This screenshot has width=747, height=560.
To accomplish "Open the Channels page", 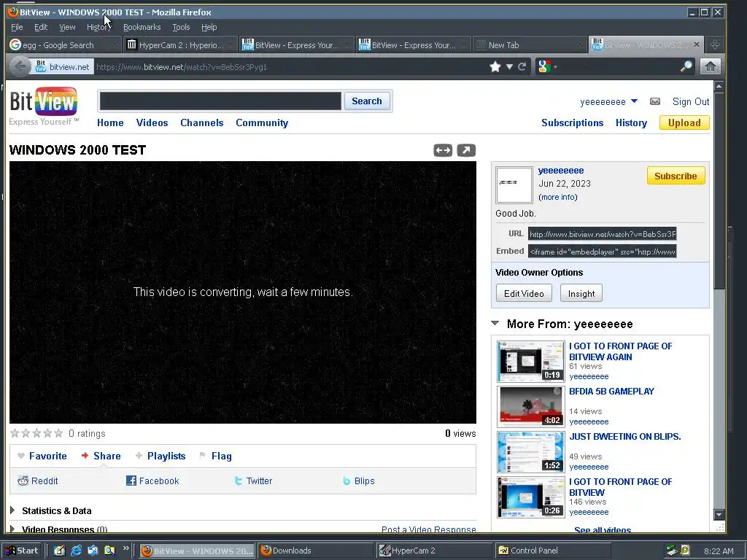I will 201,122.
